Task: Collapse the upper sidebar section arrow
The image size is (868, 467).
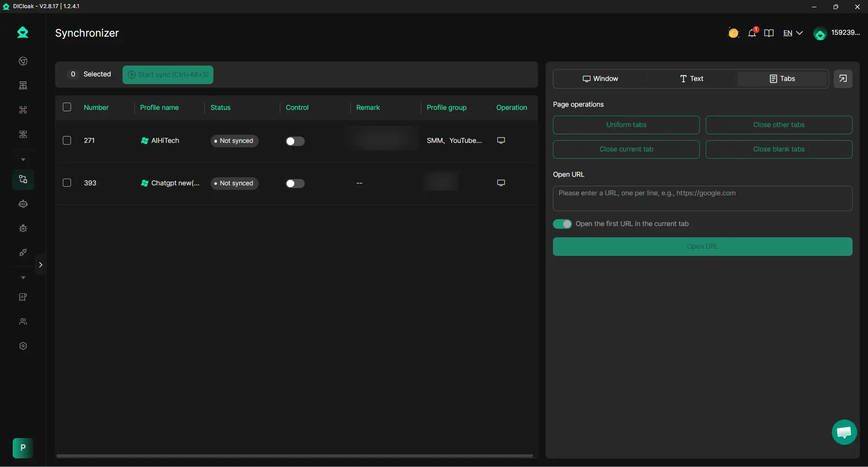Action: click(x=23, y=160)
